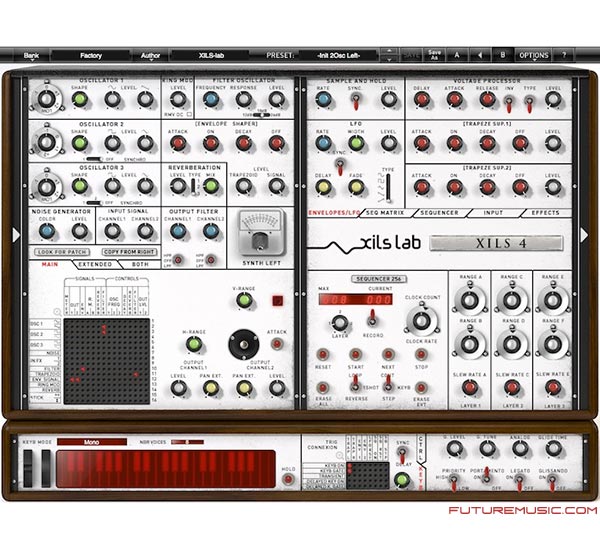
Task: Click the Voltage Processor delay knob
Action: [x=422, y=100]
